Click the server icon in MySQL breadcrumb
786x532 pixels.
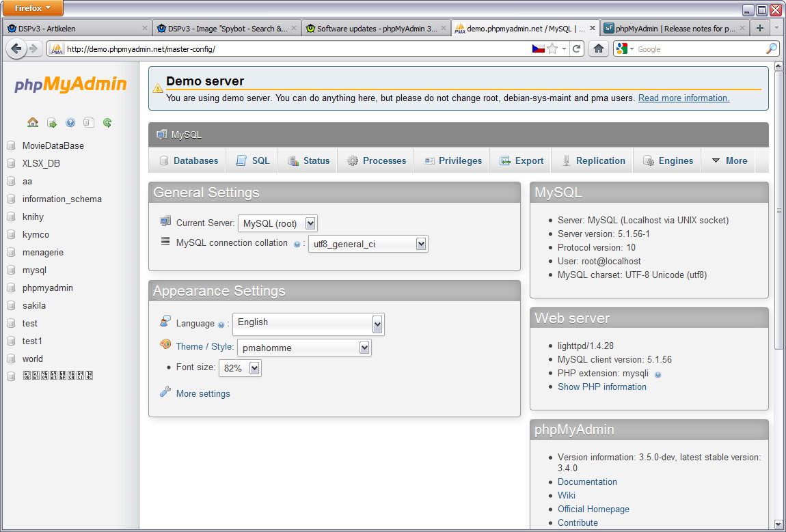[161, 135]
